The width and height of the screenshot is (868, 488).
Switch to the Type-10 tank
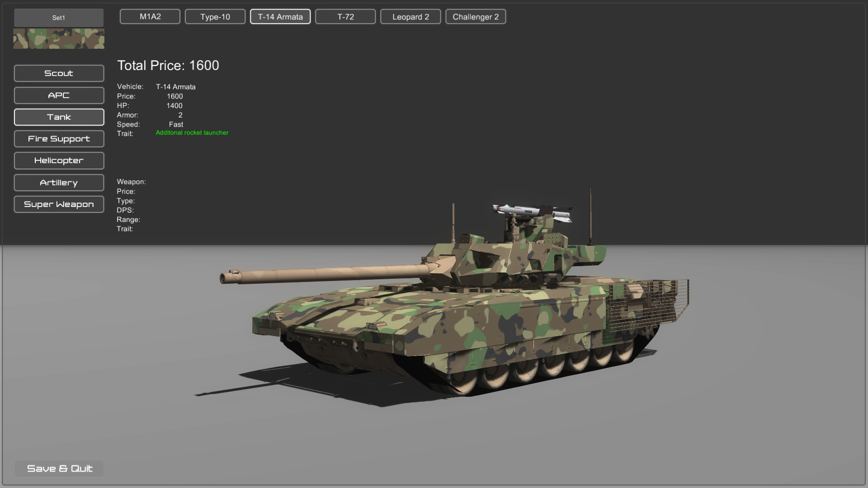pyautogui.click(x=215, y=16)
